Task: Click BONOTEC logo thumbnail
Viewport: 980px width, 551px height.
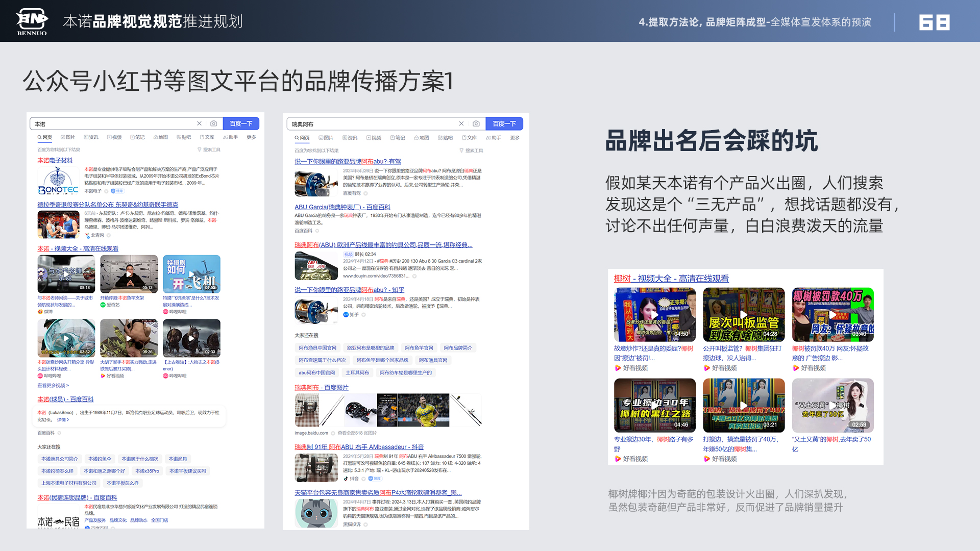Action: click(58, 181)
